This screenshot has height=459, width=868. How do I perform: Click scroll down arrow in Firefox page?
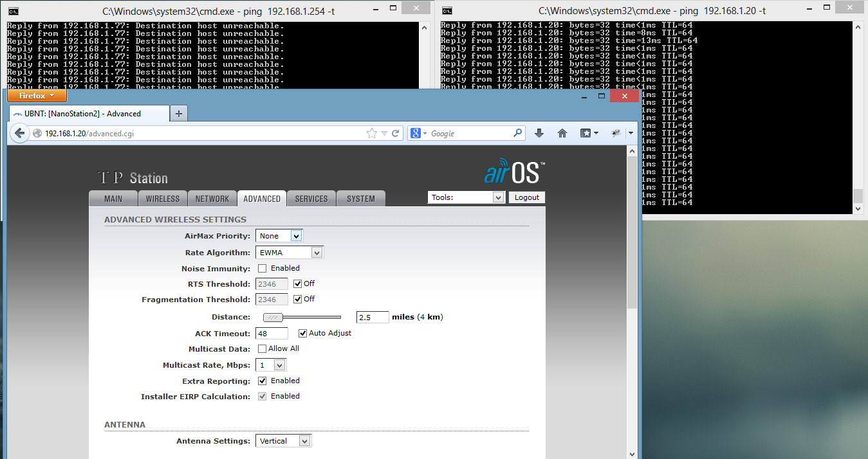pyautogui.click(x=632, y=453)
